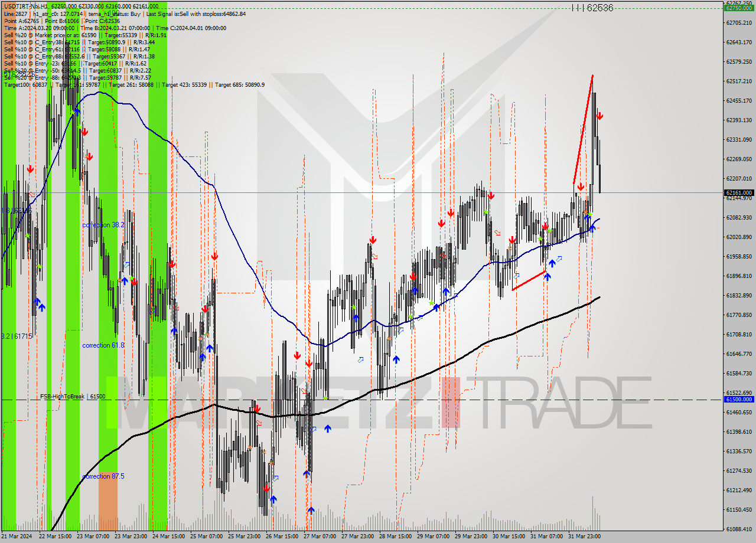Select the 'correction 87.5' label

point(103,476)
